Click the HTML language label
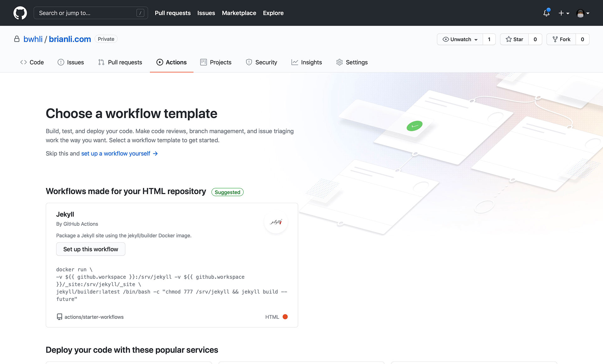The image size is (603, 364). (x=272, y=317)
